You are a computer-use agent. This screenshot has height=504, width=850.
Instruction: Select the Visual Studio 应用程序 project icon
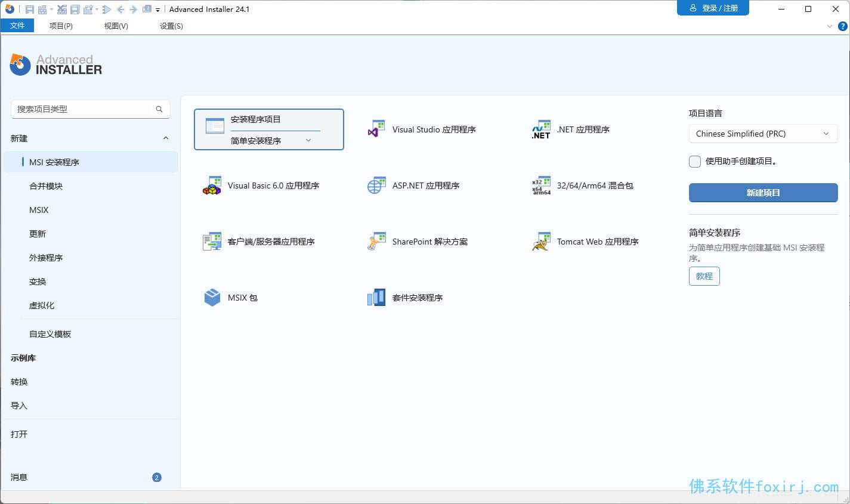tap(376, 129)
